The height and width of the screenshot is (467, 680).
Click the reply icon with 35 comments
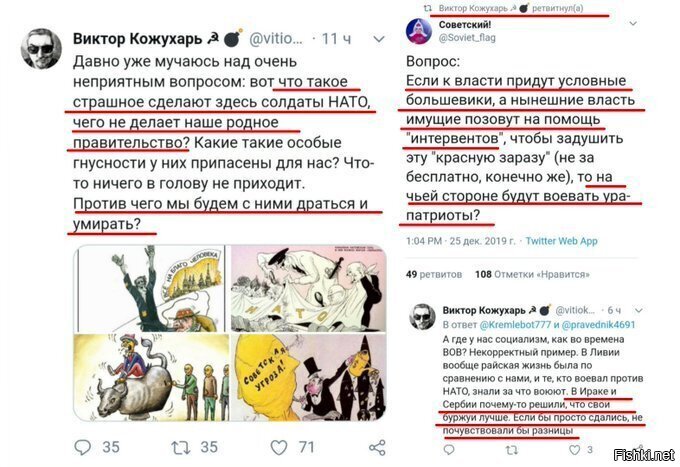(x=83, y=447)
